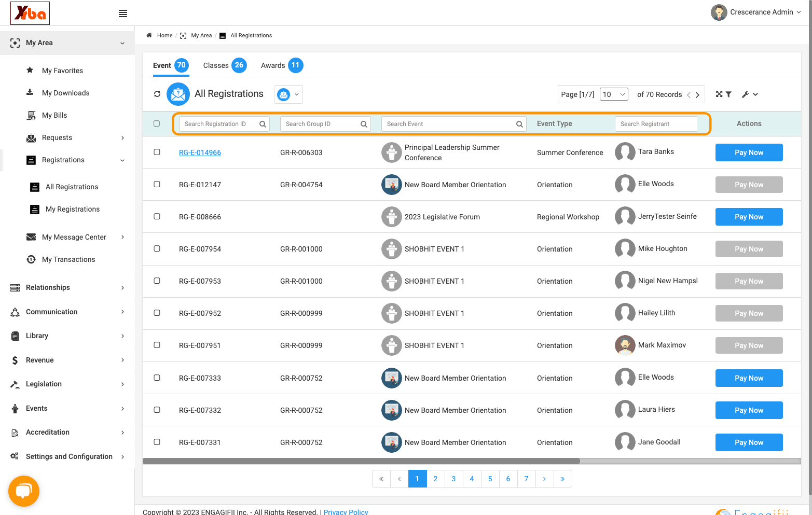Click search icon in Search Event field

(x=519, y=124)
